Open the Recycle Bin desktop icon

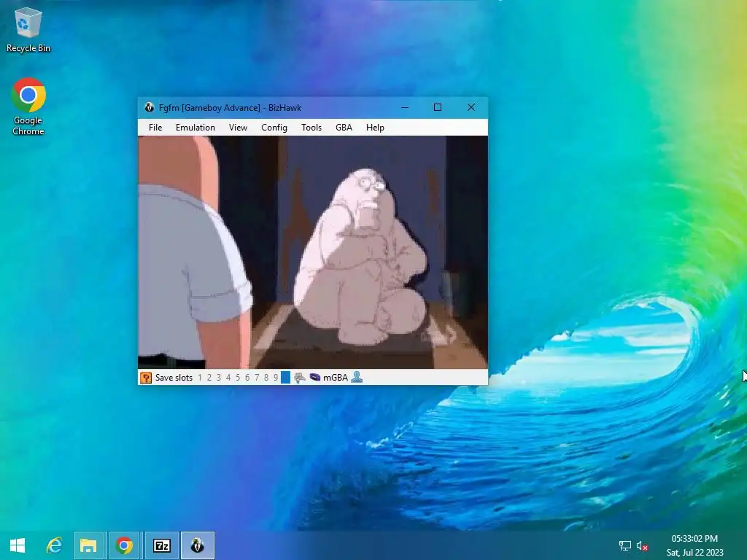28,30
